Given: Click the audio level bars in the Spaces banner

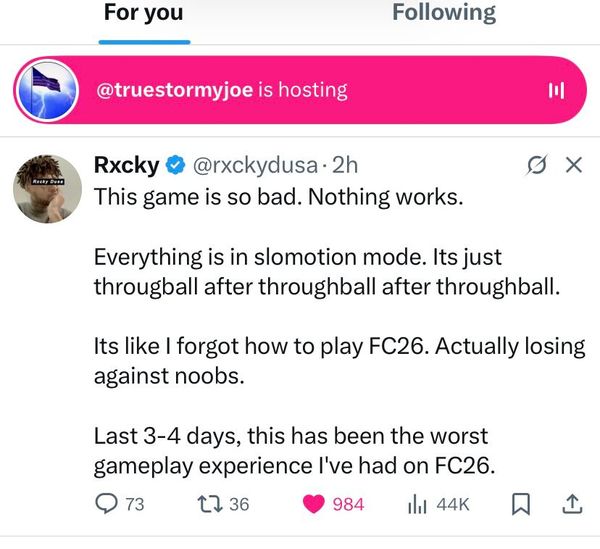Looking at the screenshot, I should (x=557, y=91).
